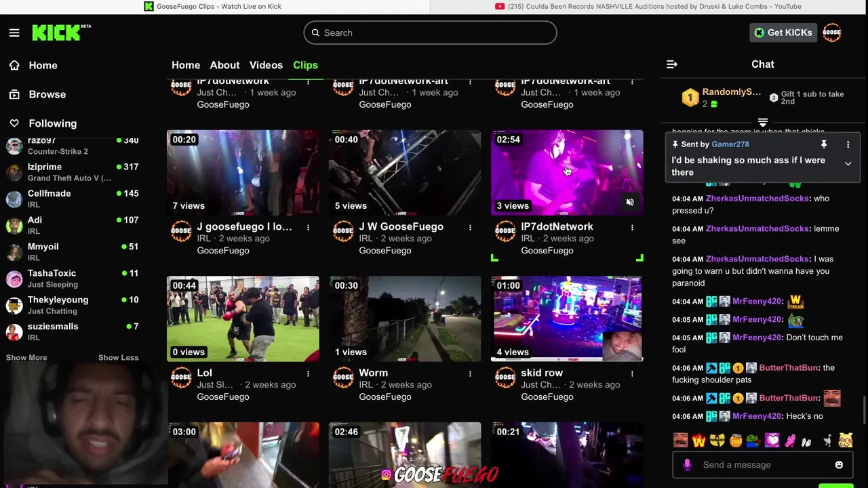Play the 00:30 Worm clip thumbnail
The image size is (868, 488).
point(405,319)
